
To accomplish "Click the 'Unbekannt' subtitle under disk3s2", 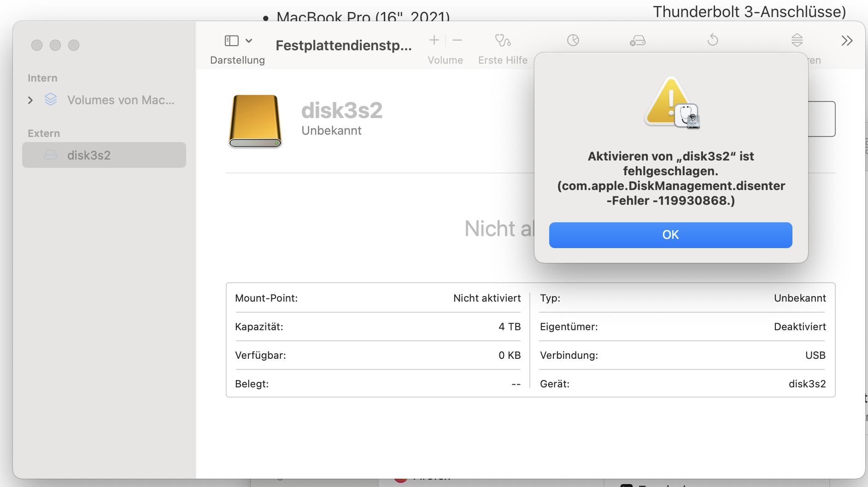I will click(331, 131).
